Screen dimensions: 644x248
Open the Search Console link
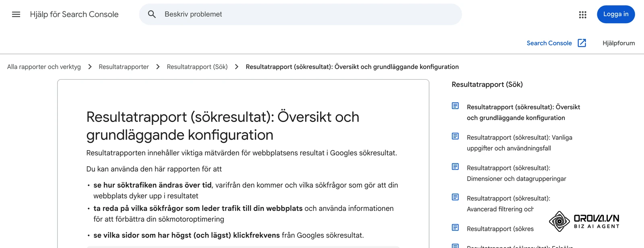click(549, 43)
